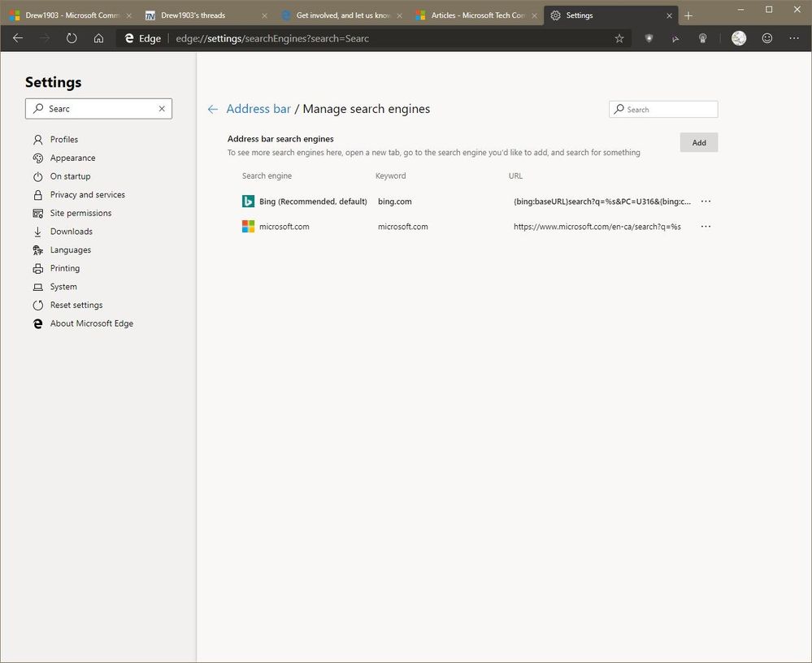Send feedback with the smiley icon

767,38
